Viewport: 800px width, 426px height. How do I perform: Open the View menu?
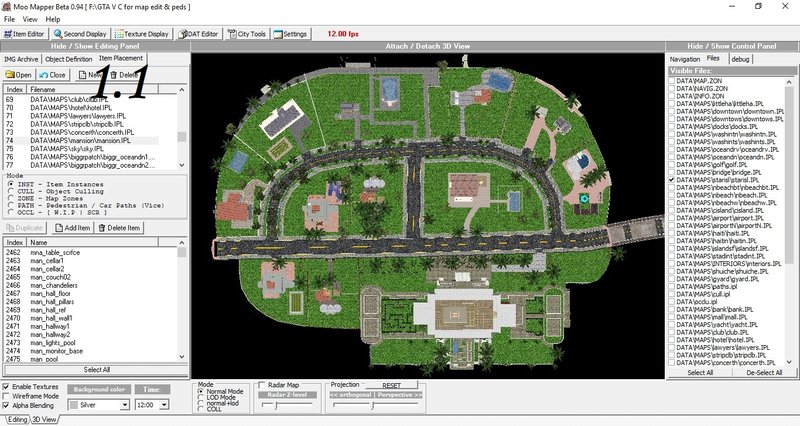coord(30,19)
